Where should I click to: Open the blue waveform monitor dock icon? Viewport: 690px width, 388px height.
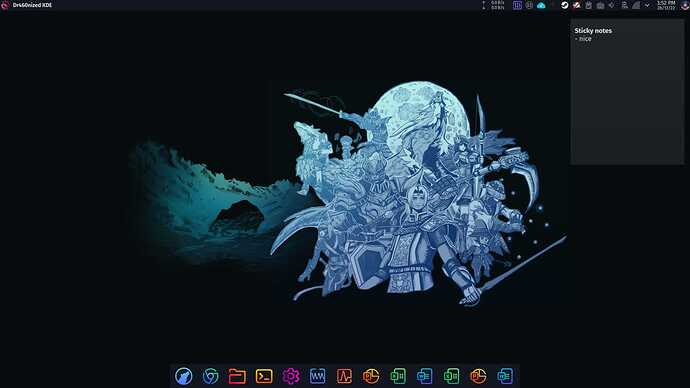(317, 376)
